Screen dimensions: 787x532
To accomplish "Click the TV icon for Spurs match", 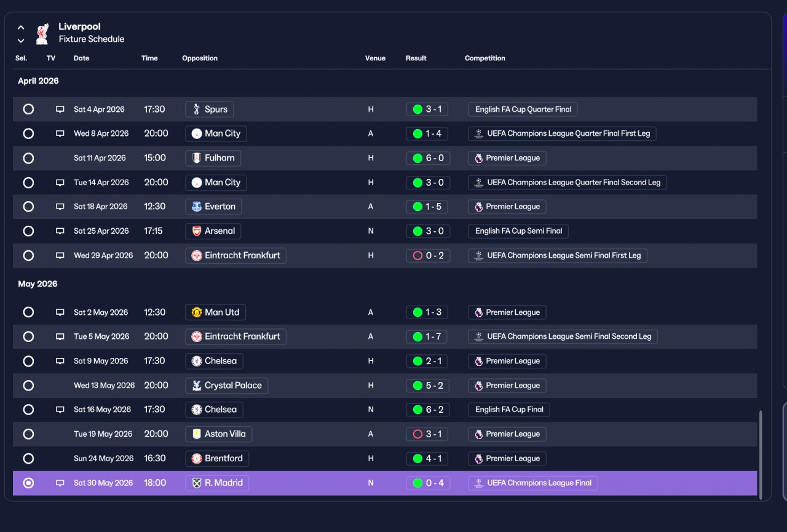I will point(60,109).
